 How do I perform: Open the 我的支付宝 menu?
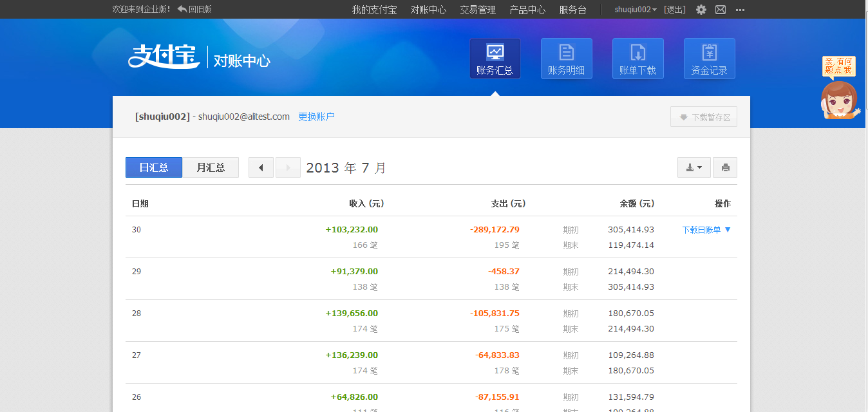(x=374, y=10)
